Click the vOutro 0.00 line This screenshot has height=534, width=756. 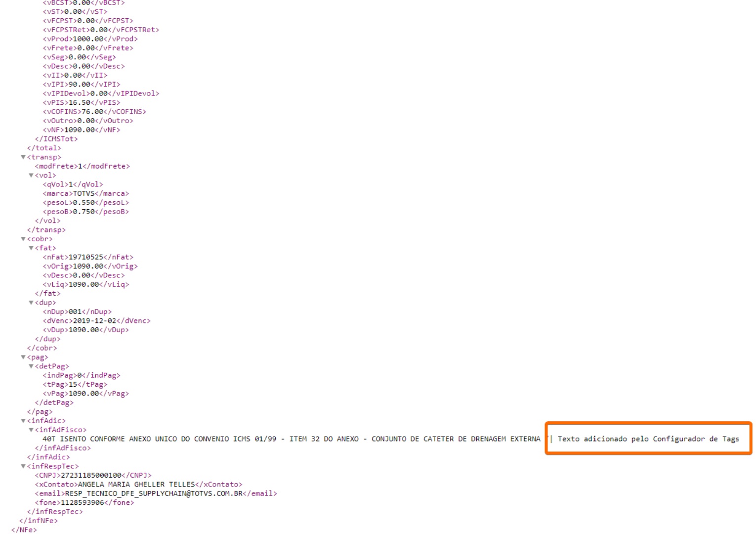88,121
